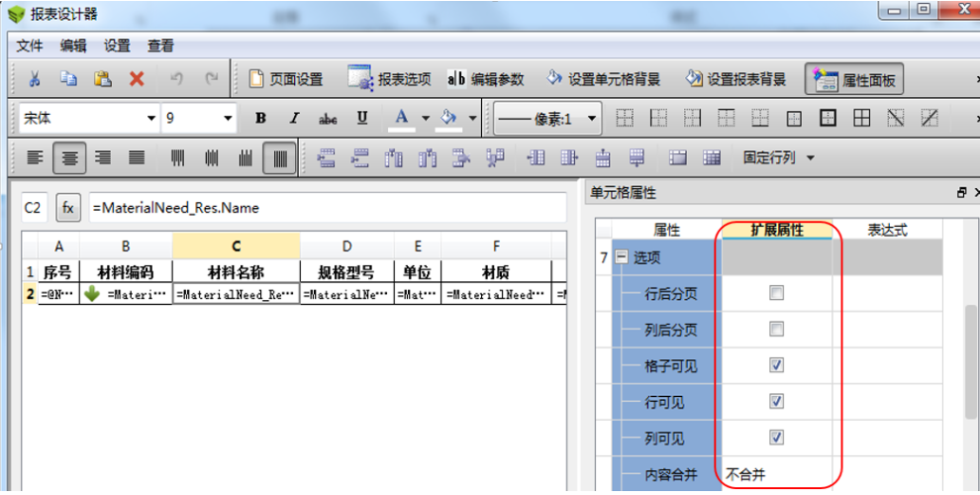Click the formula input field
Screen dimensions: 980x495
coord(328,208)
